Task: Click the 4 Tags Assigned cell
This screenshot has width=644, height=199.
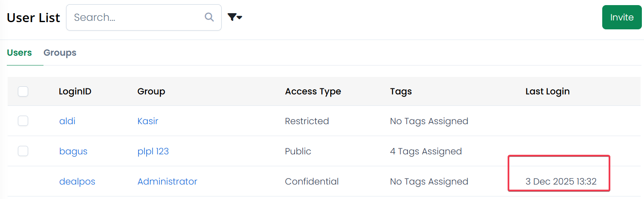Action: tap(426, 151)
